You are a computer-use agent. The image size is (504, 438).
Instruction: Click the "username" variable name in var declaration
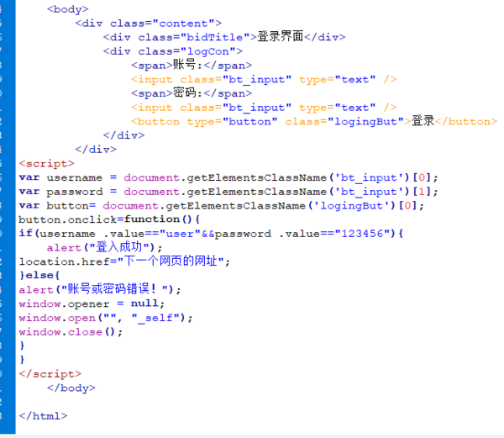pos(74,177)
